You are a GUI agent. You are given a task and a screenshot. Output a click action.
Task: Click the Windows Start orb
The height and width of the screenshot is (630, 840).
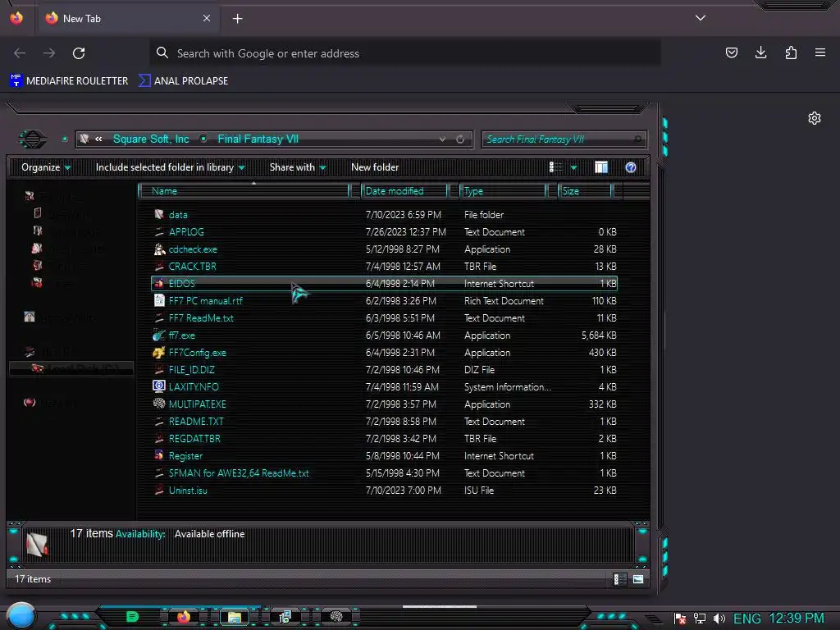pos(21,616)
